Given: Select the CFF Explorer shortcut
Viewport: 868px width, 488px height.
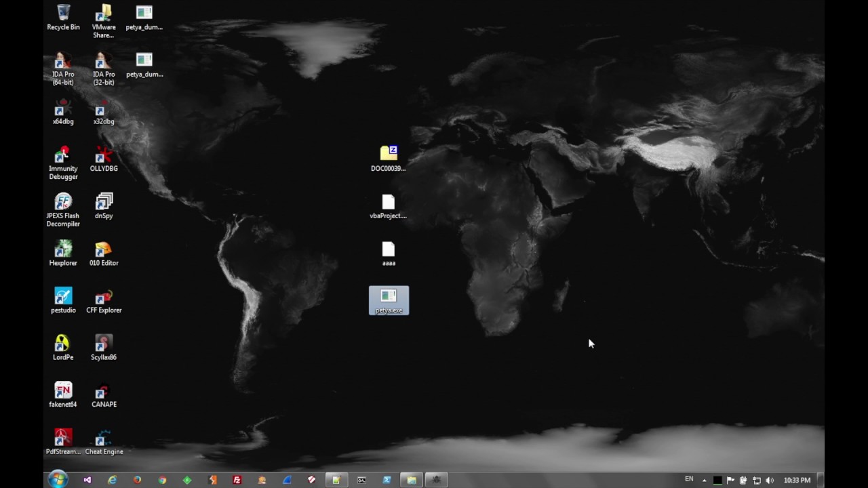Looking at the screenshot, I should point(104,301).
